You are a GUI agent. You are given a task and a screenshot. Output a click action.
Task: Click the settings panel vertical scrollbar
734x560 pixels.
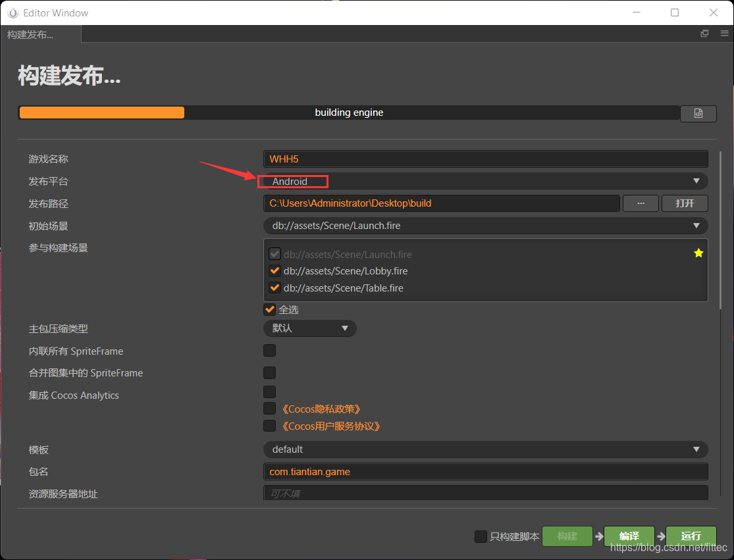coord(720,230)
